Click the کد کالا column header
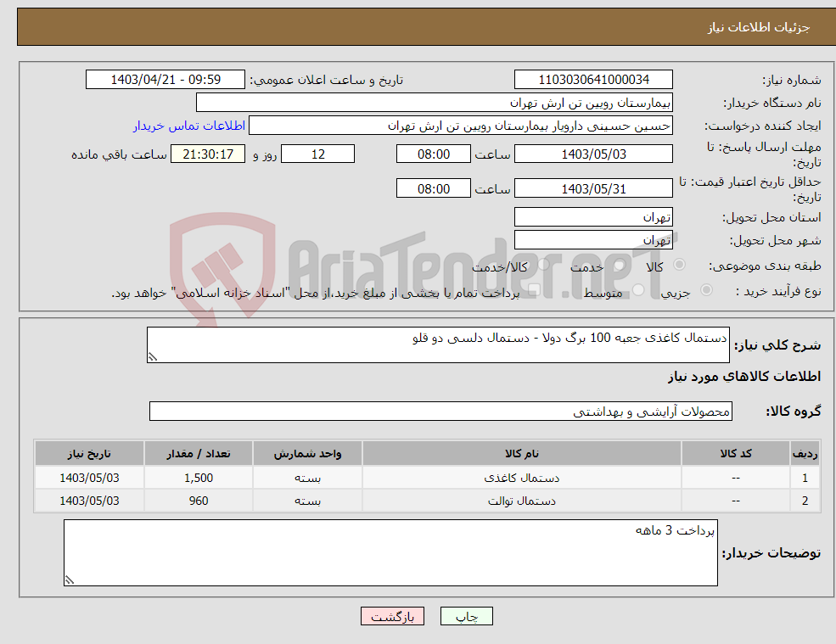The height and width of the screenshot is (644, 836). coord(736,453)
